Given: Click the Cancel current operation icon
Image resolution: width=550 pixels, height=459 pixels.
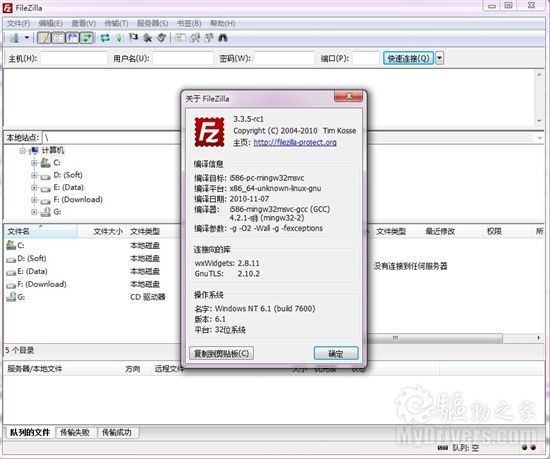Looking at the screenshot, I should (133, 38).
